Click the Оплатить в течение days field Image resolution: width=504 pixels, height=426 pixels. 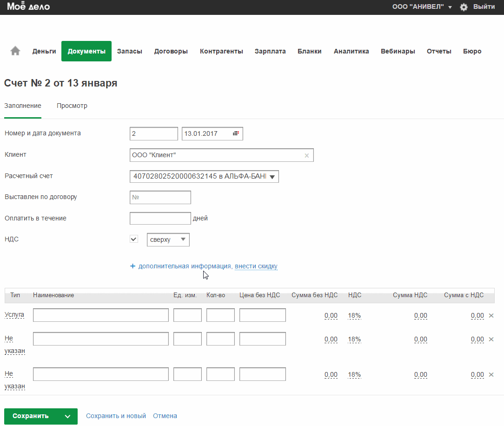pyautogui.click(x=160, y=218)
